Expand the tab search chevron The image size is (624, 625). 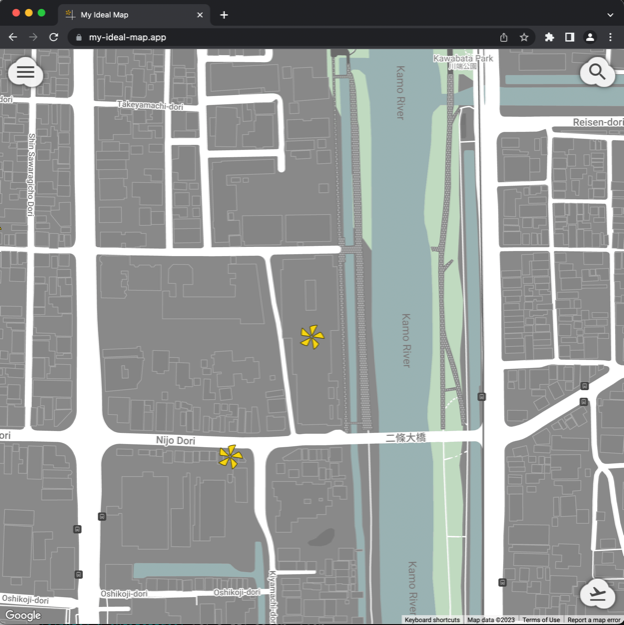610,15
